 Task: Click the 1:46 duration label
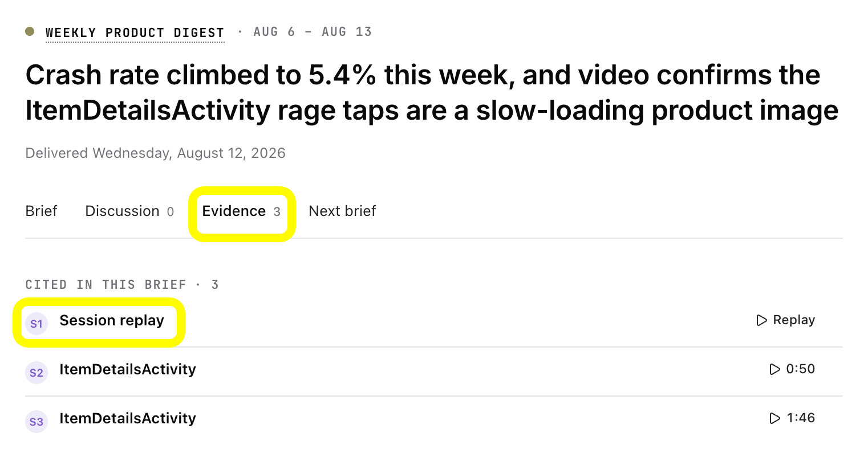tap(801, 418)
